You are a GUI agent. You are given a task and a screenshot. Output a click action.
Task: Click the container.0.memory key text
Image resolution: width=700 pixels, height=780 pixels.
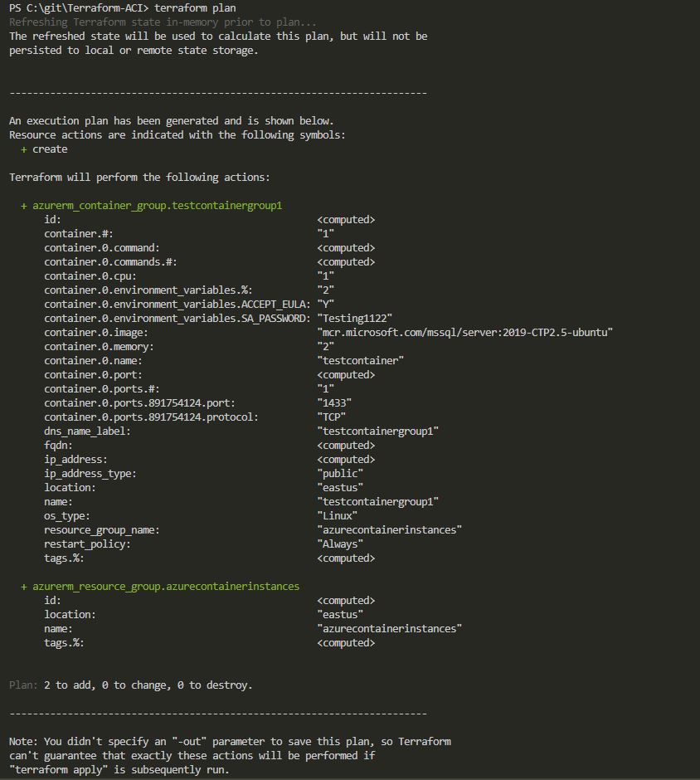(x=99, y=346)
